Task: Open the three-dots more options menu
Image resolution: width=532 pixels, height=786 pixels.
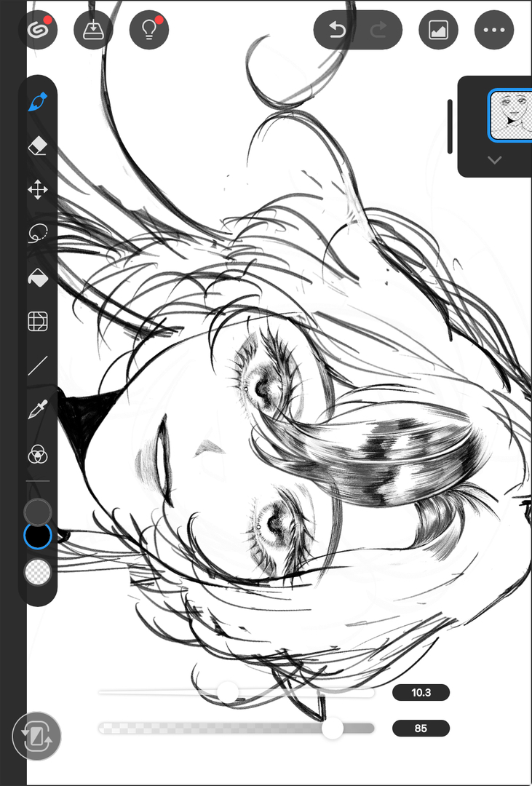Action: point(494,30)
